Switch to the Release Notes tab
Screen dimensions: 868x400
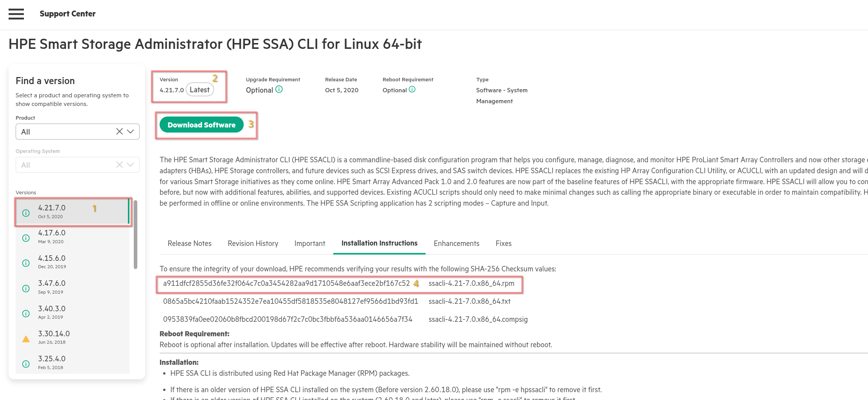click(x=189, y=244)
